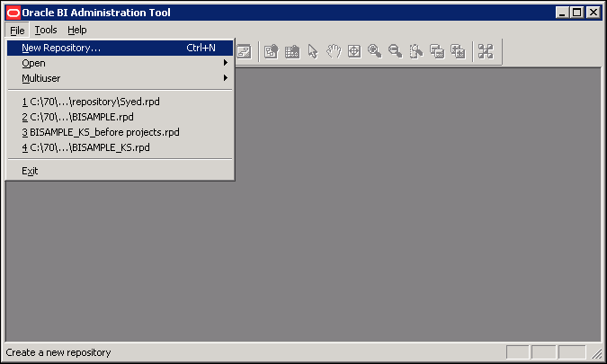Click status text 'Create a new repository'
607x364 pixels.
(x=58, y=353)
